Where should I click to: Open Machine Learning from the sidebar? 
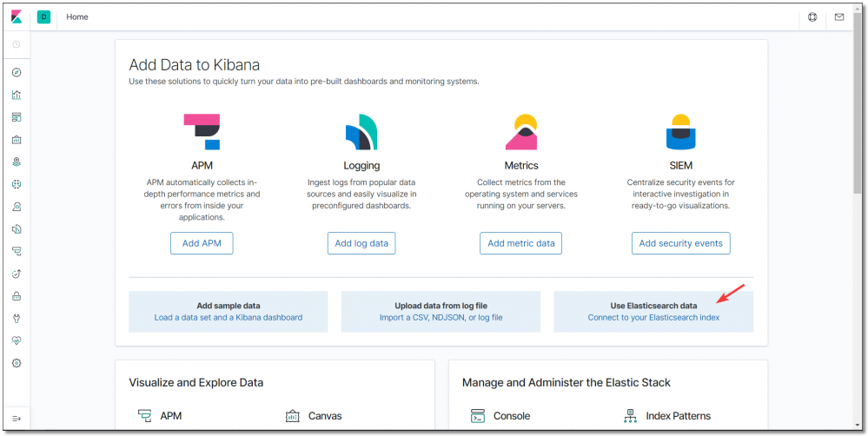(x=17, y=184)
